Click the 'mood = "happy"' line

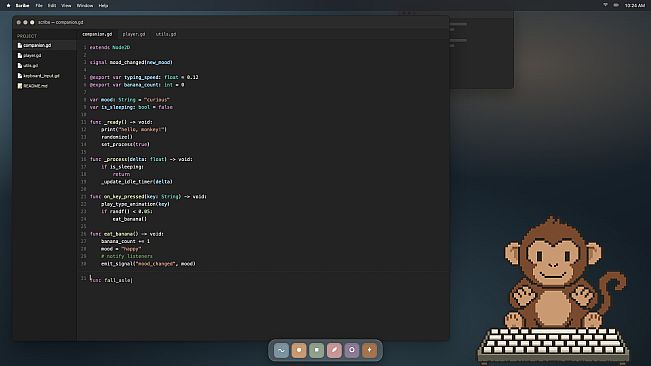[x=121, y=249]
